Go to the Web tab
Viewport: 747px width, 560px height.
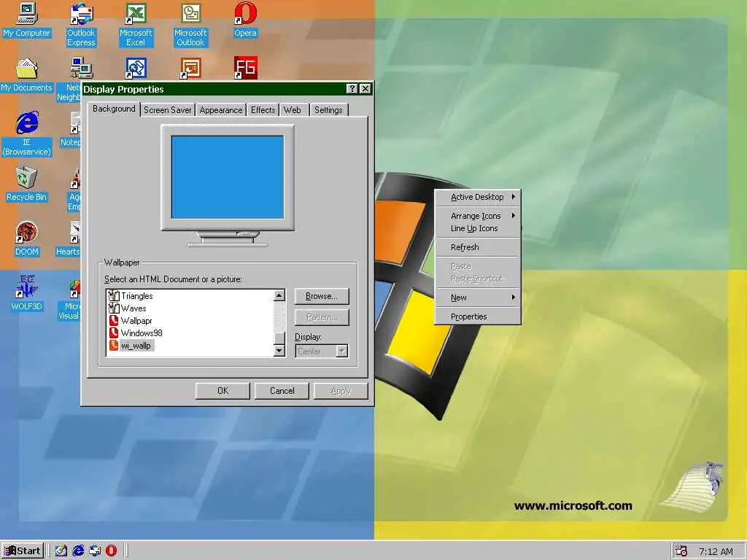293,110
